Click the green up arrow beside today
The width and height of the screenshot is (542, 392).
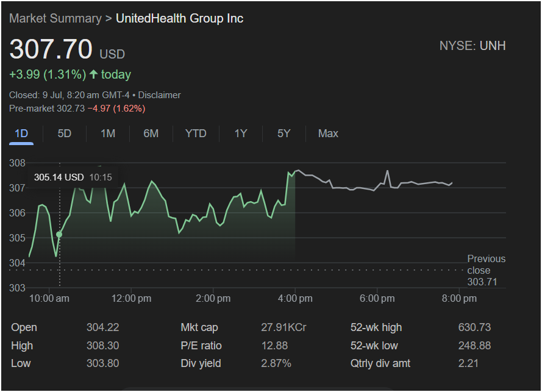93,74
